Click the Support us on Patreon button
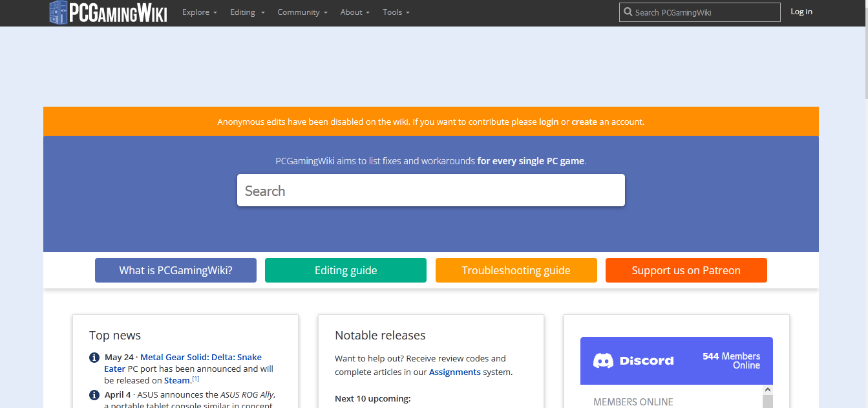Screen dimensions: 868x408 point(686,270)
